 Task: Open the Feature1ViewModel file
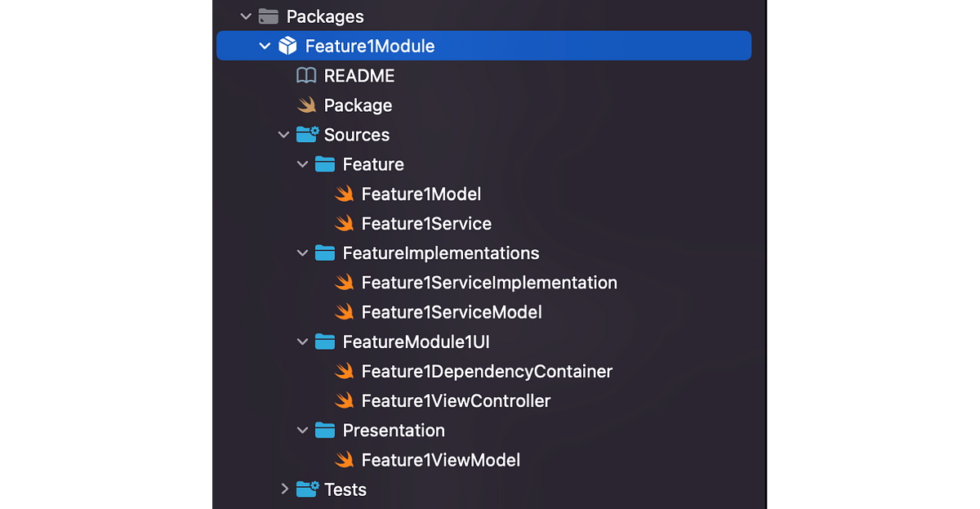441,460
